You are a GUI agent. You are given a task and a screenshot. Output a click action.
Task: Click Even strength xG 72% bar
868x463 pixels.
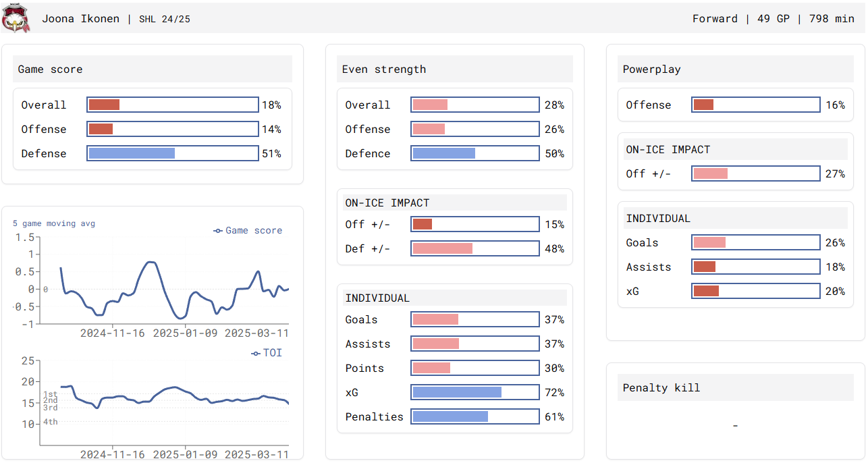coord(475,392)
